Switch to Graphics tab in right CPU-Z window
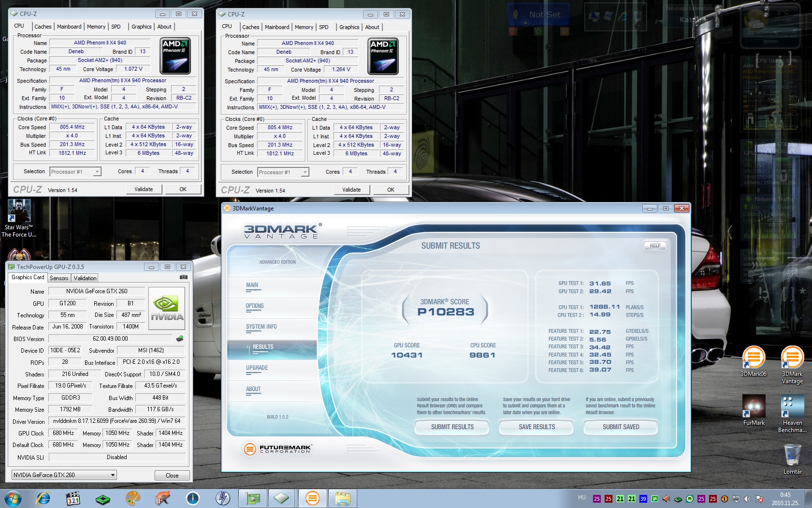 349,27
